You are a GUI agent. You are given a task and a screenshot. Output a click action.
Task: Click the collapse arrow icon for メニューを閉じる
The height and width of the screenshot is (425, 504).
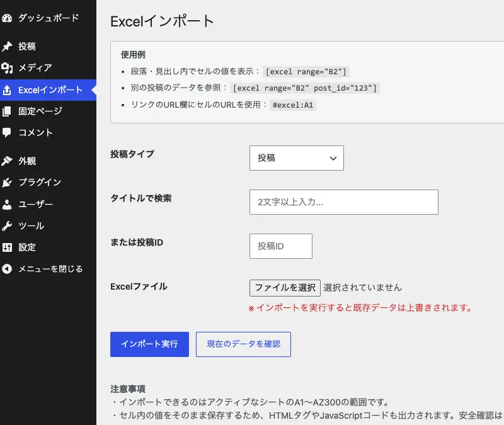[x=7, y=269]
